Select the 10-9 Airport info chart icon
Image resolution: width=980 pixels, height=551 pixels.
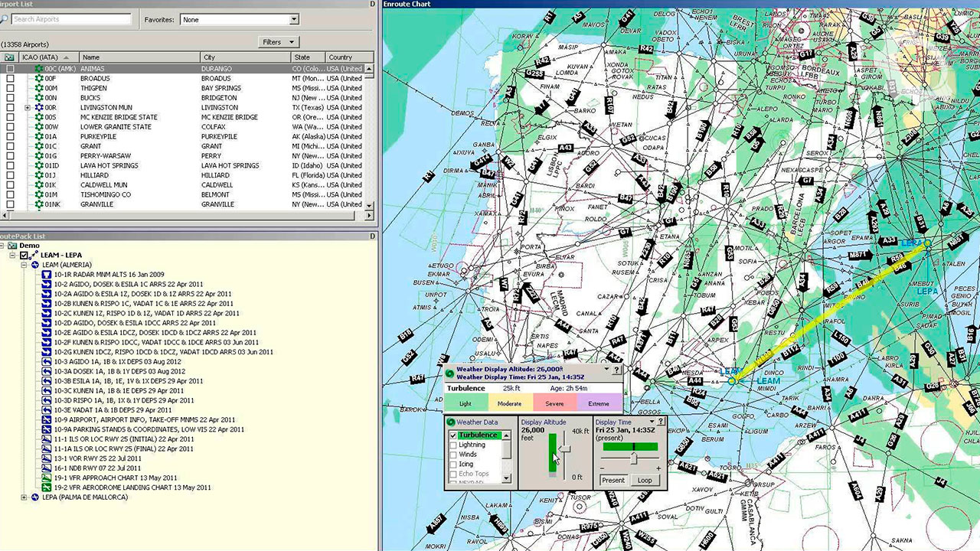click(x=47, y=419)
